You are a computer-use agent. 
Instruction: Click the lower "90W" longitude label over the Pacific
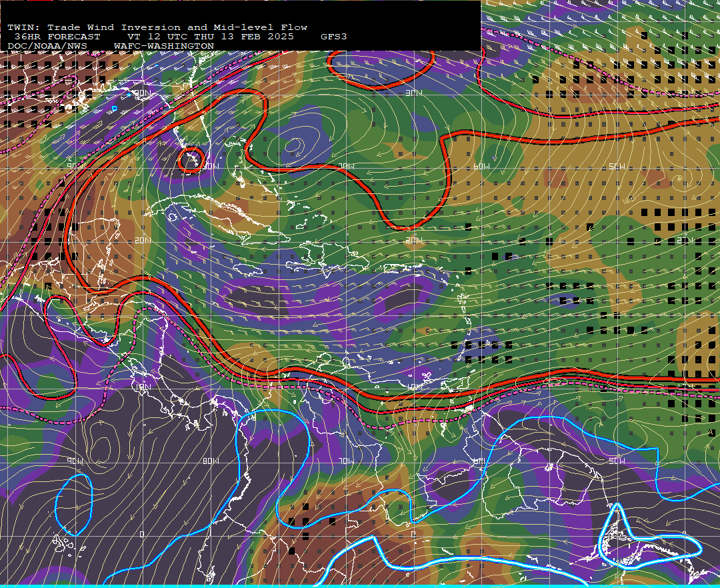(x=75, y=461)
